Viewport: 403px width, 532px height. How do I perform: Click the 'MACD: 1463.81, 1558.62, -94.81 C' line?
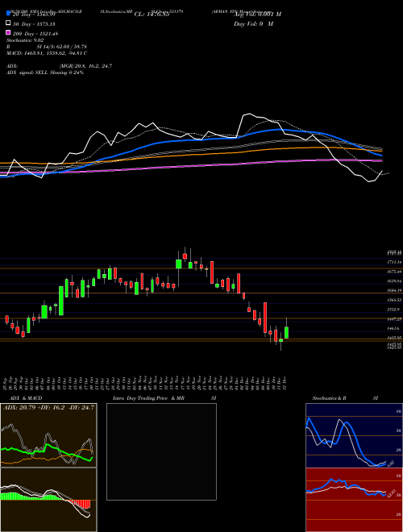click(x=47, y=53)
